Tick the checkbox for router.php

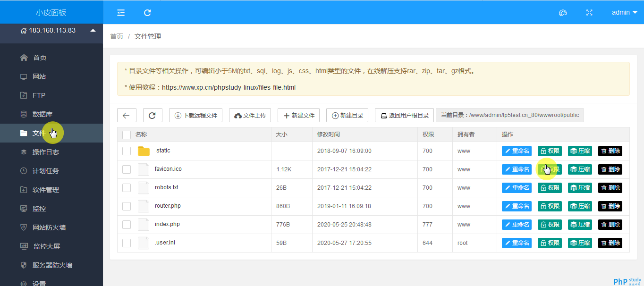click(x=127, y=206)
